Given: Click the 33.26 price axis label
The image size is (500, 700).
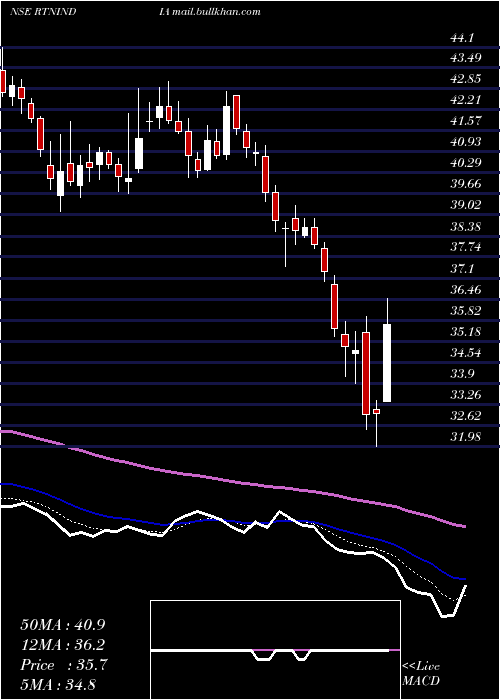Looking at the screenshot, I should (465, 396).
